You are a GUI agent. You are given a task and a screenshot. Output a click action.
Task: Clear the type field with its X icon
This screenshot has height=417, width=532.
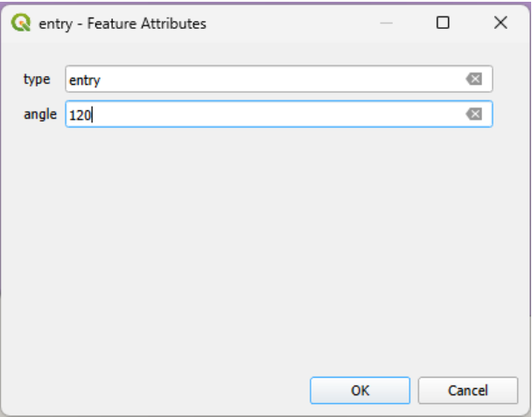pyautogui.click(x=474, y=80)
